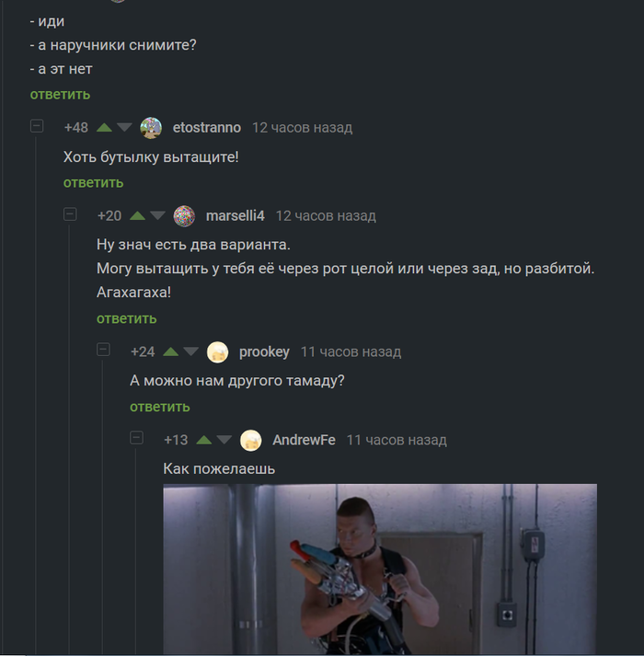Open marselli4's '12 часов назад' timestamp
This screenshot has width=644, height=656.
[326, 216]
